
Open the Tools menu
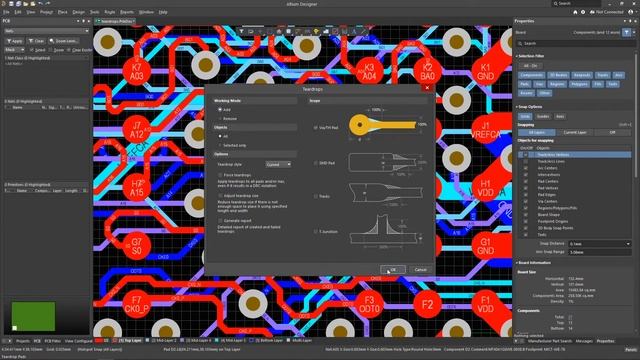[x=94, y=12]
